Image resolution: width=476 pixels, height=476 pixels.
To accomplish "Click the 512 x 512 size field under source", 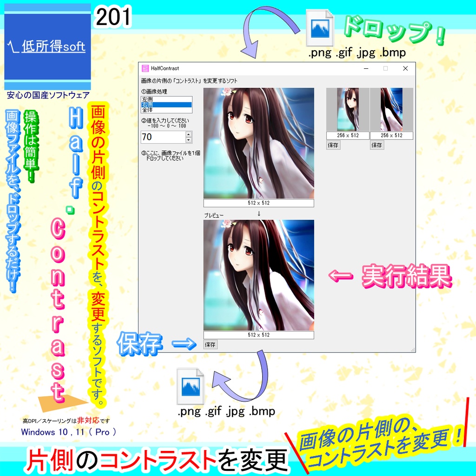I will click(258, 203).
